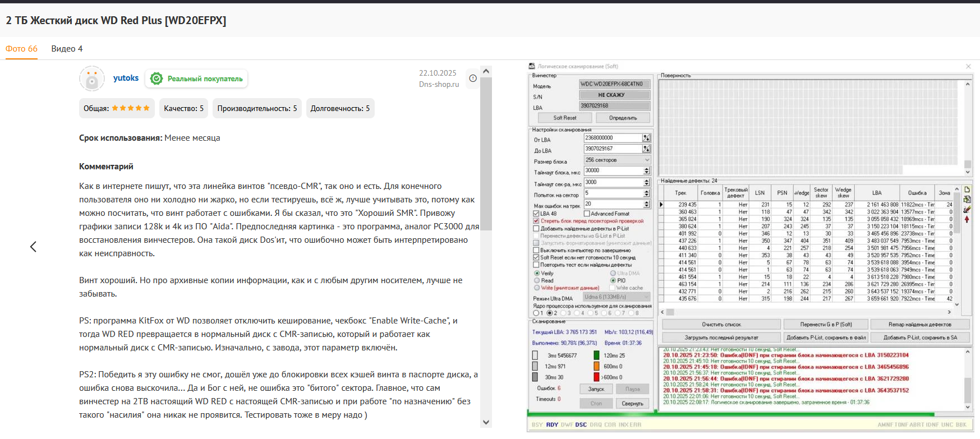Click the Попыток на сектор spinner arrows
980x439 pixels.
click(647, 193)
